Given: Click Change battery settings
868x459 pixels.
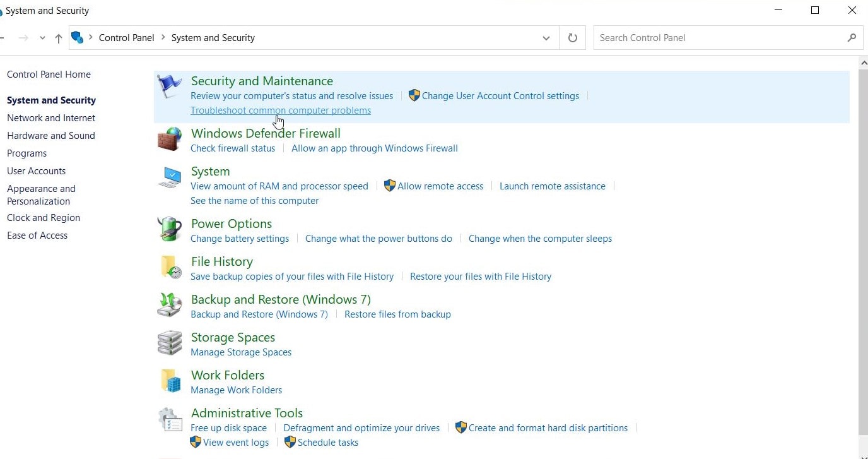Looking at the screenshot, I should [x=240, y=239].
